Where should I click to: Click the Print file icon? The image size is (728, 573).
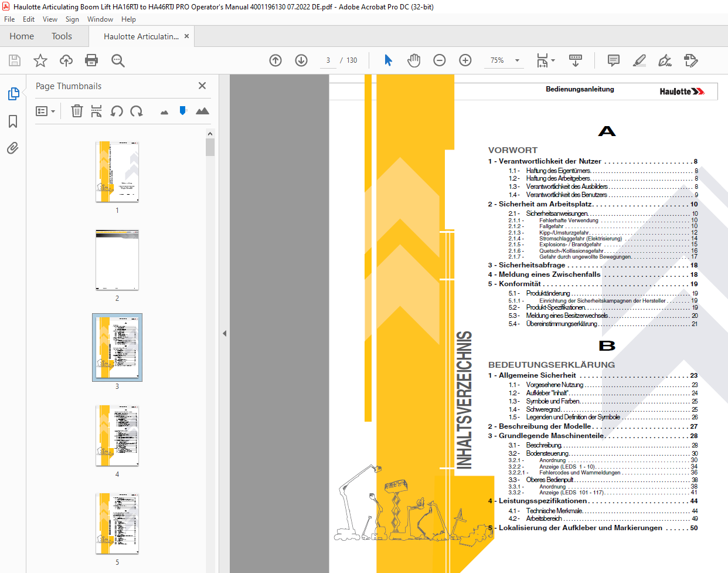91,60
